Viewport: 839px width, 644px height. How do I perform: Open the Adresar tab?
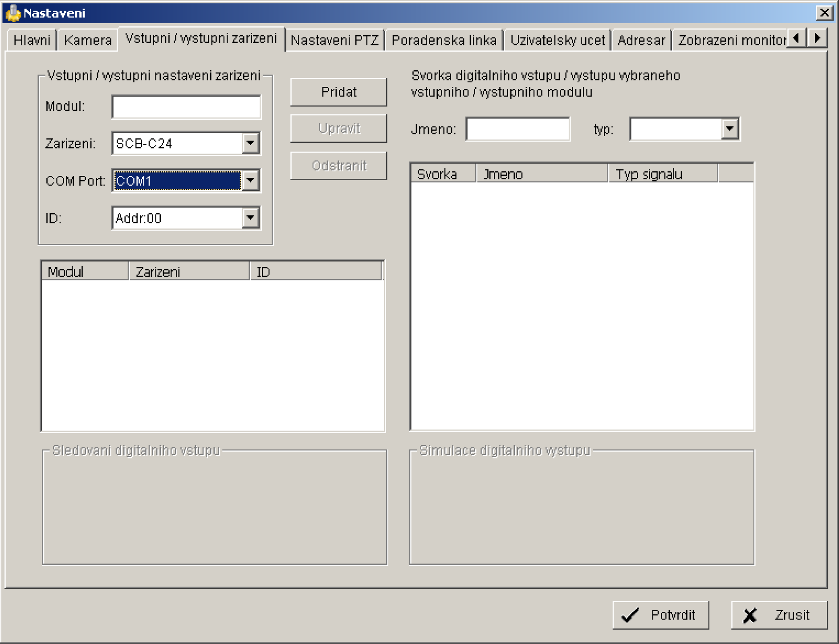click(641, 40)
